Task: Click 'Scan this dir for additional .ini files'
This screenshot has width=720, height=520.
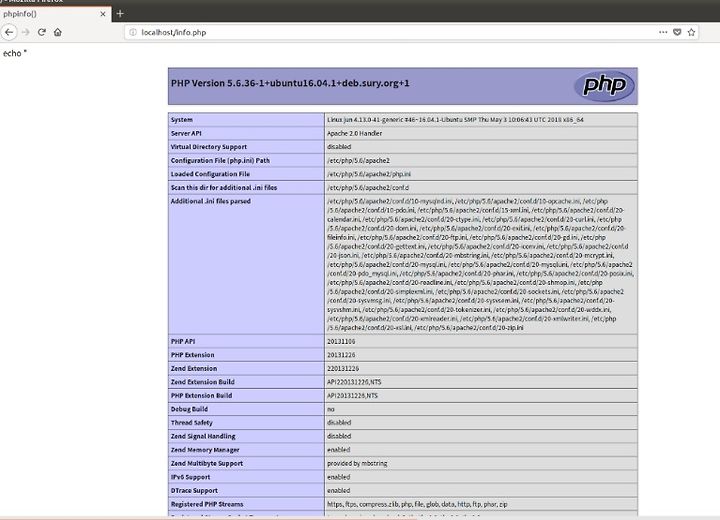Action: click(x=224, y=187)
